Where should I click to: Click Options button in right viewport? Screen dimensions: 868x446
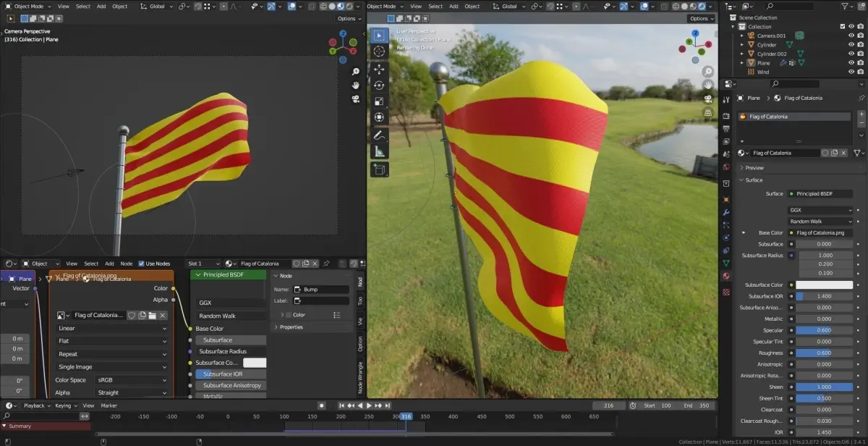tap(701, 18)
